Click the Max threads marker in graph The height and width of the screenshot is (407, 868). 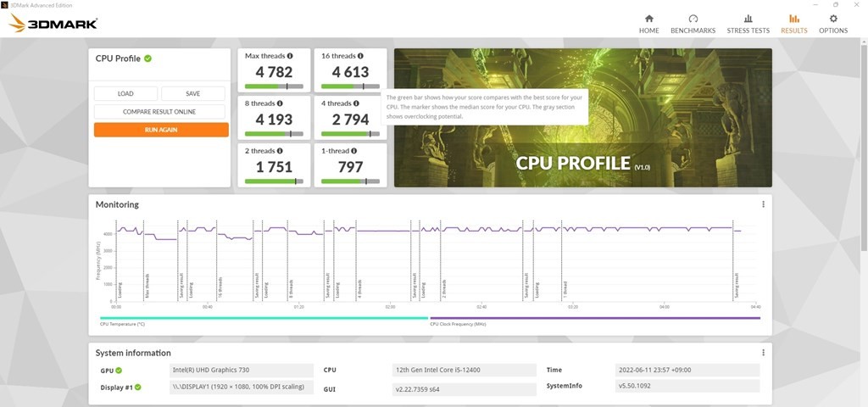(x=147, y=287)
